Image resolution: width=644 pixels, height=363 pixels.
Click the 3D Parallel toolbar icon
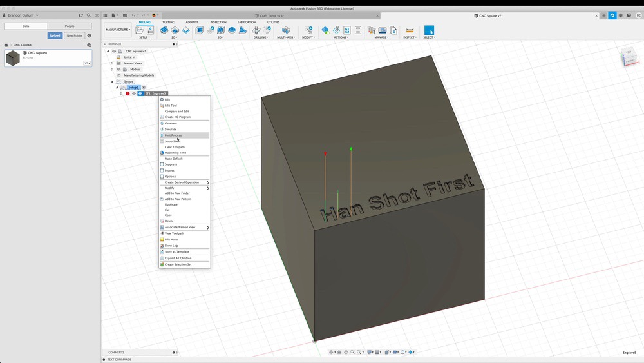221,30
